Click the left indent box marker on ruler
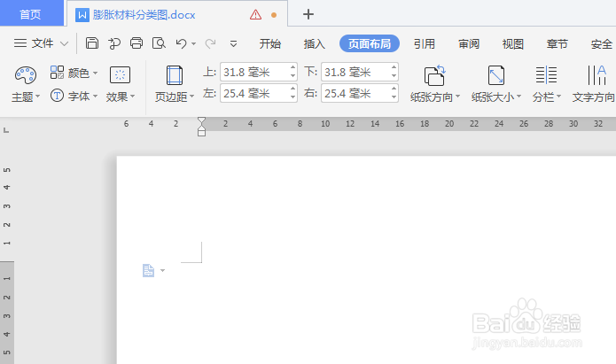This screenshot has height=364, width=616. click(201, 133)
